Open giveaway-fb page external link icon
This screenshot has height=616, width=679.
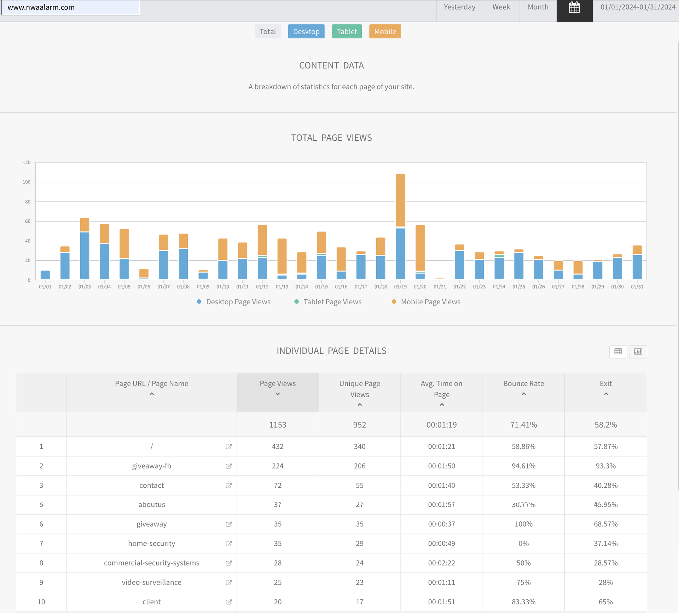pos(229,466)
